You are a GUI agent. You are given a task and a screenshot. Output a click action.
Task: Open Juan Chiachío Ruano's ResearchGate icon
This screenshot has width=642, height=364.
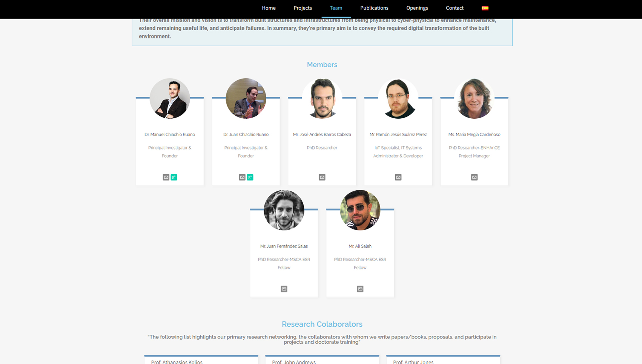250,177
